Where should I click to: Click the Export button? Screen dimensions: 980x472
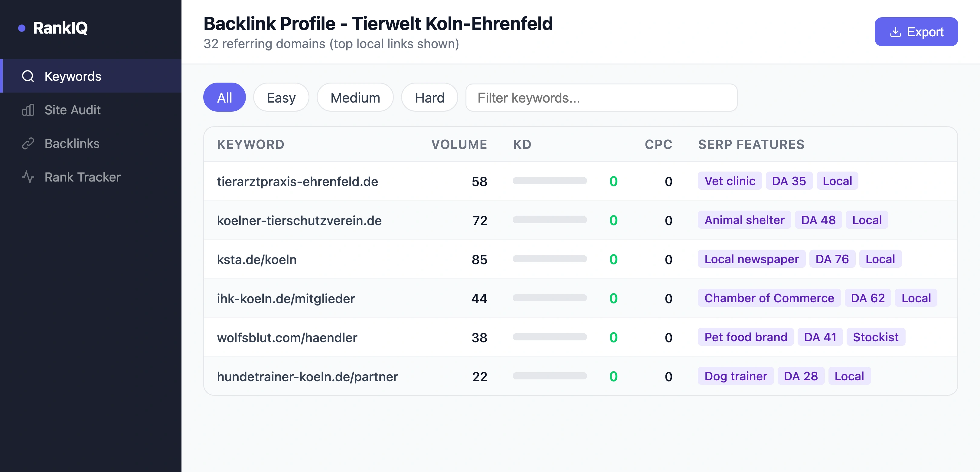pos(916,31)
